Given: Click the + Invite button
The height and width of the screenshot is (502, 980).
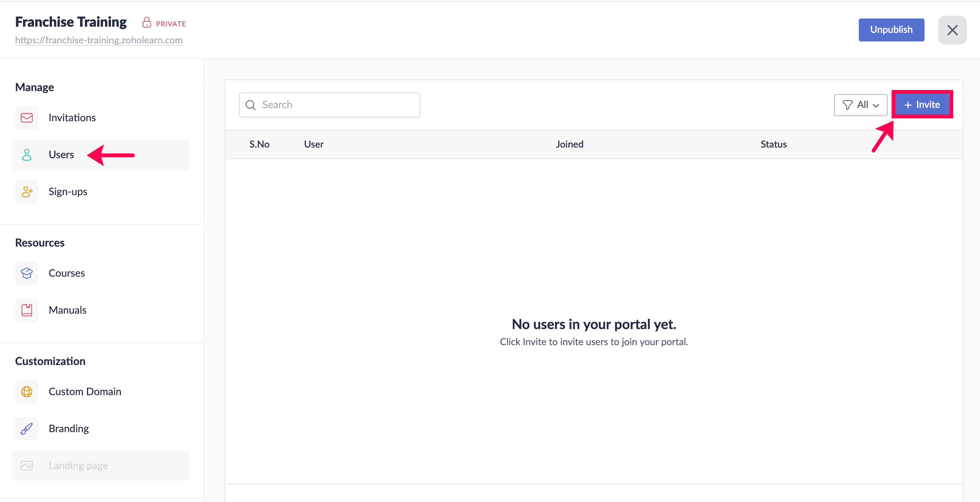Looking at the screenshot, I should [922, 104].
